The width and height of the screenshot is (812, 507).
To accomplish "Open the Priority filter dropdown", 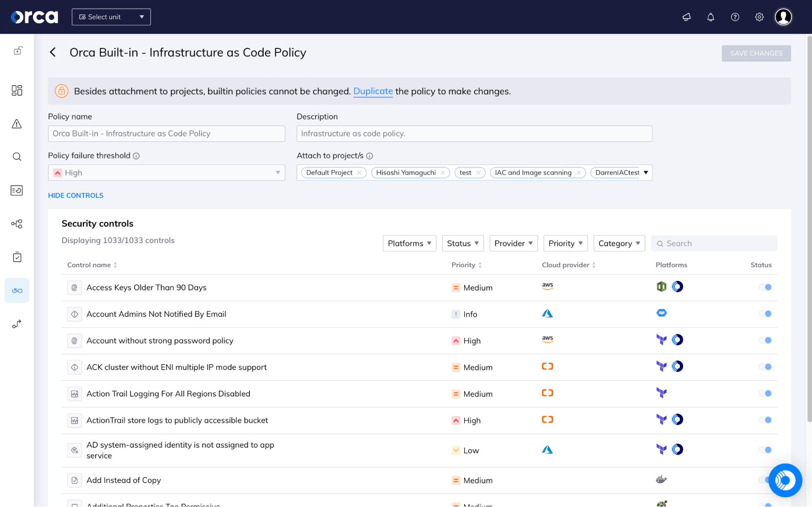I will pos(565,243).
